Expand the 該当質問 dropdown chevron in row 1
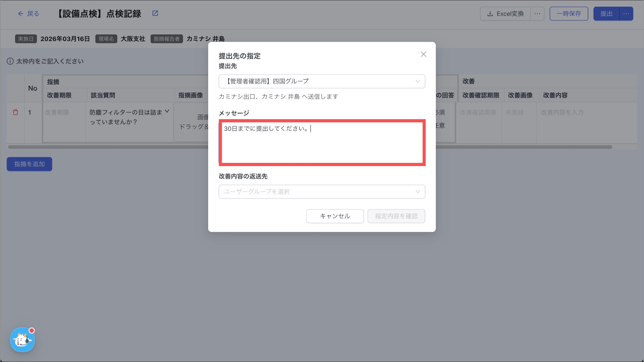644x362 pixels. [x=167, y=111]
